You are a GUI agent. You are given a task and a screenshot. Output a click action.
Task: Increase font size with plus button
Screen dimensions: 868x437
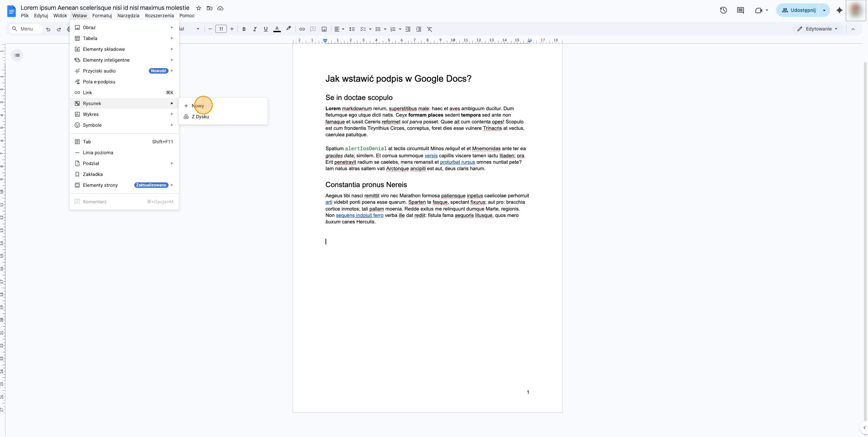point(232,29)
